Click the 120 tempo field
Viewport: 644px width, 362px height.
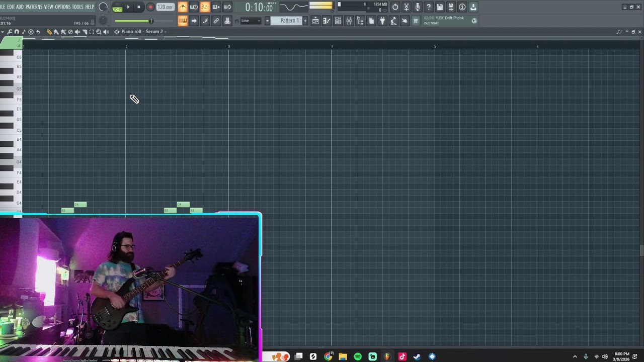point(165,7)
